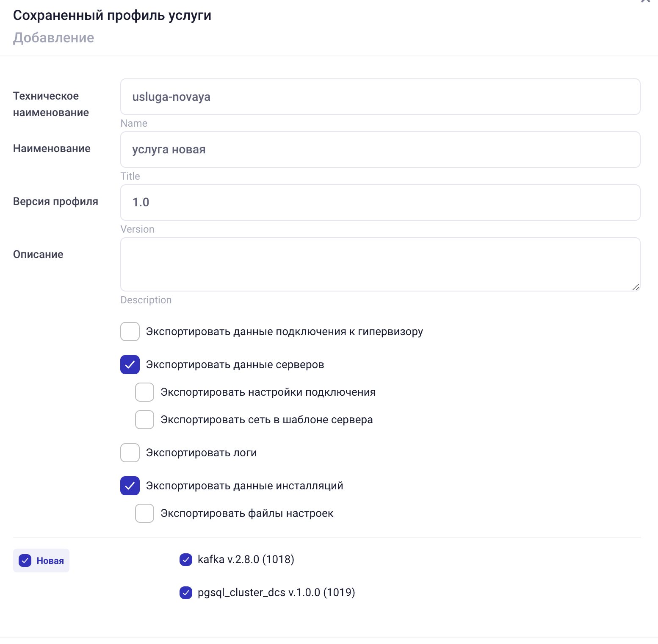Click into the Описание text area
Image resolution: width=658 pixels, height=644 pixels.
click(380, 264)
